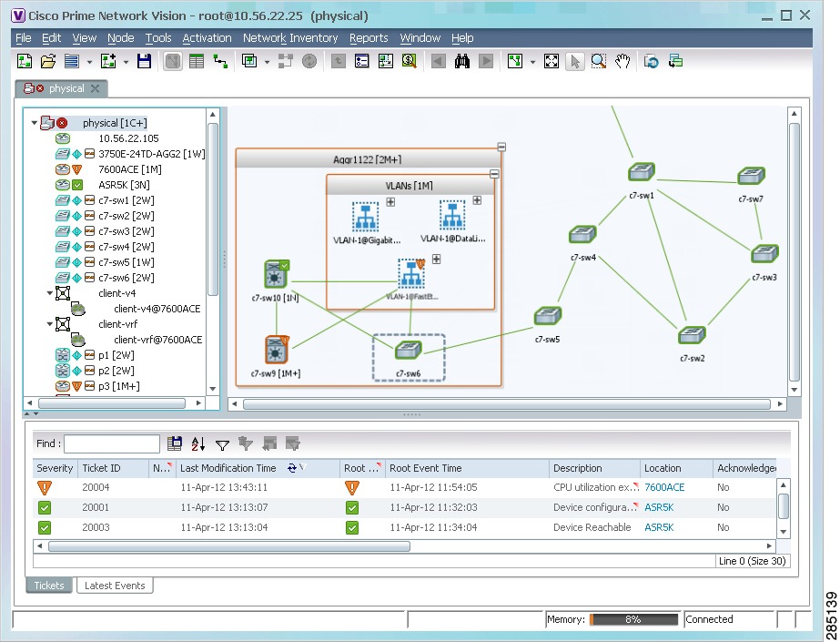The height and width of the screenshot is (642, 840).
Task: Click the Memory usage bar
Action: [x=633, y=619]
